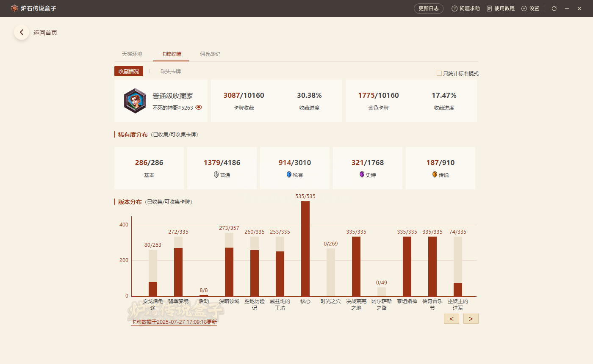
Task: Click the 3087/10160 card collection count
Action: pyautogui.click(x=244, y=95)
